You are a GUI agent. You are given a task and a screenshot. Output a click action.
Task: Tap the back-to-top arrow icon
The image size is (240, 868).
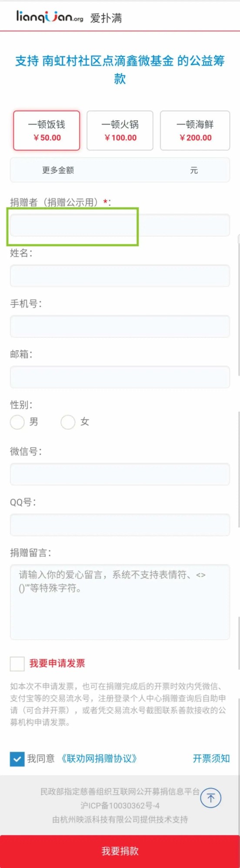pos(211,798)
